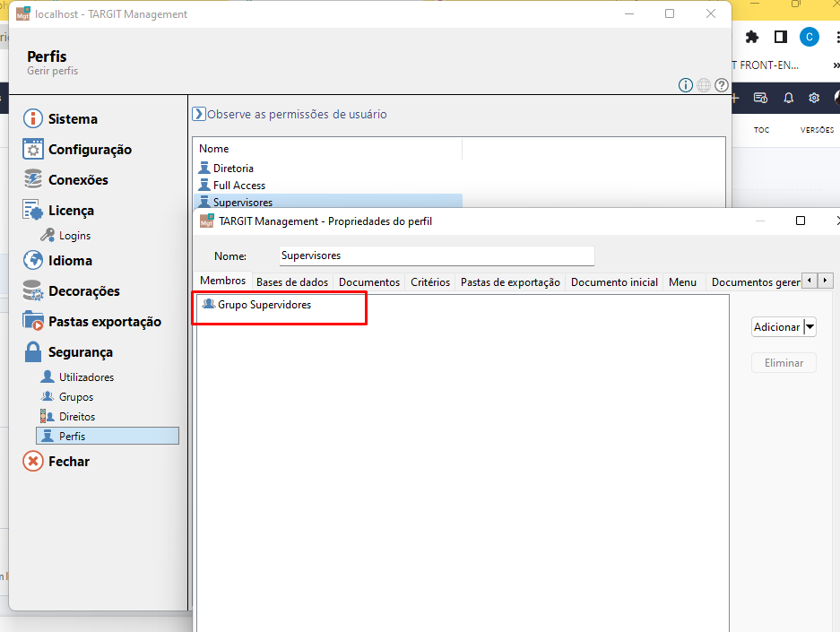Click the info icon in header

pyautogui.click(x=686, y=85)
